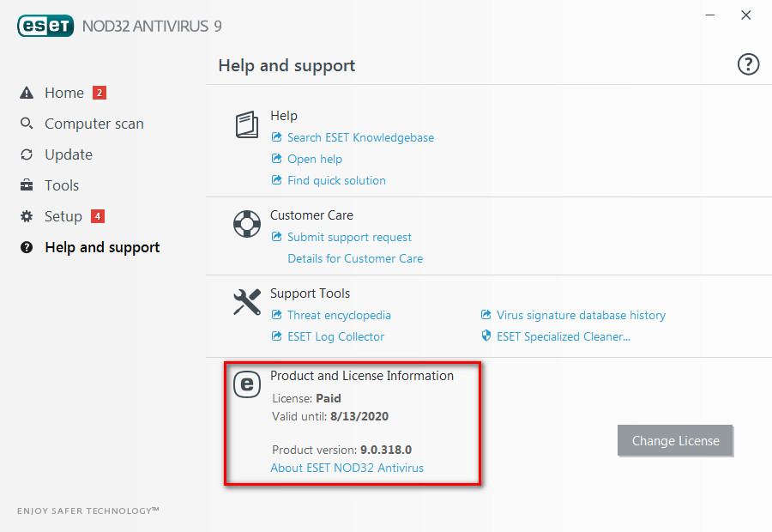The height and width of the screenshot is (532, 772).
Task: Select Help and support sidebar item
Action: coord(102,247)
